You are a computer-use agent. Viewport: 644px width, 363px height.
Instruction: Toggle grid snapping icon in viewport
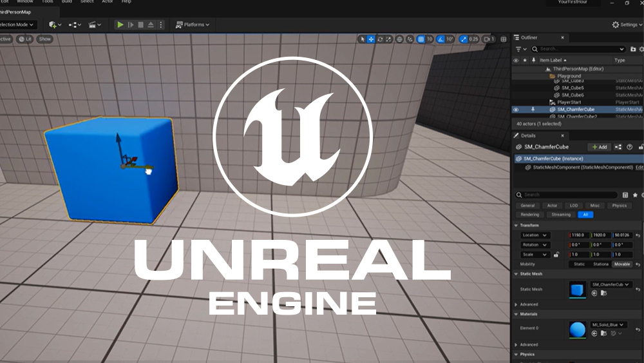[421, 39]
